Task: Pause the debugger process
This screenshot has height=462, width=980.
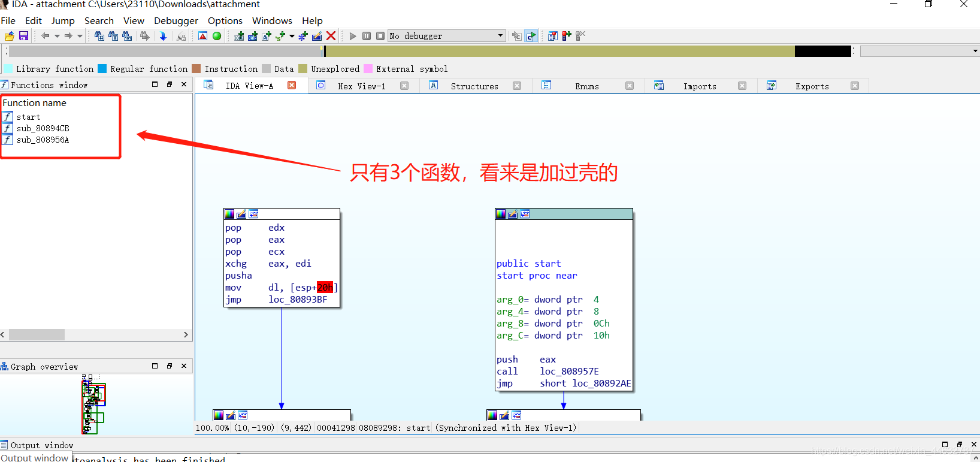Action: [x=367, y=36]
